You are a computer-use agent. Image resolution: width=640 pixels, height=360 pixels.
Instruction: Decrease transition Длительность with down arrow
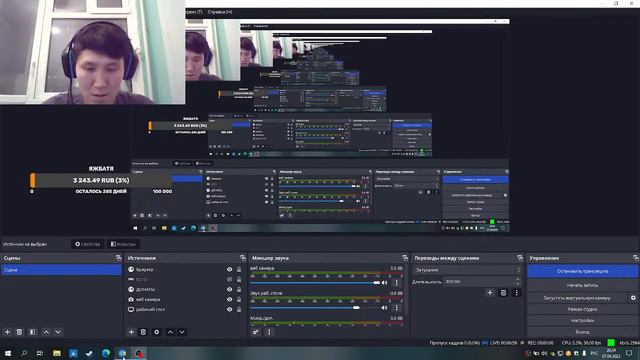pyautogui.click(x=518, y=284)
